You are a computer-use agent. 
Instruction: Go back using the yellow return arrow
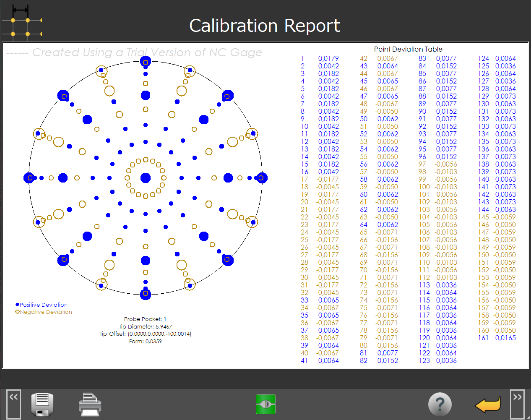(x=488, y=404)
